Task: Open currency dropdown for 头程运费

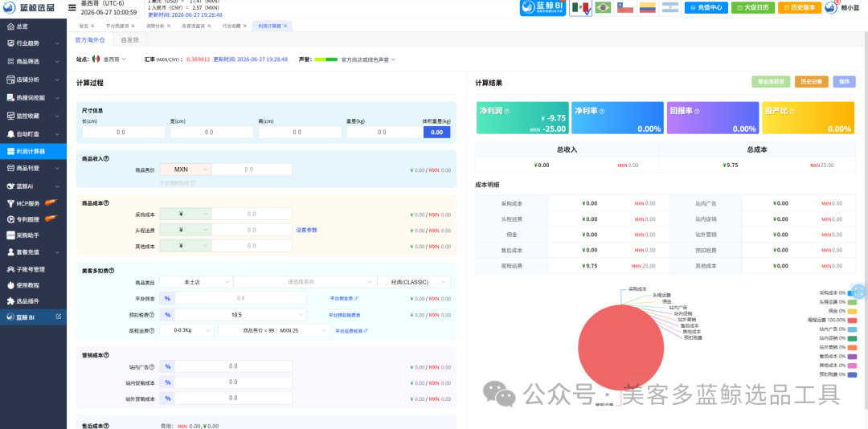Action: pyautogui.click(x=186, y=230)
